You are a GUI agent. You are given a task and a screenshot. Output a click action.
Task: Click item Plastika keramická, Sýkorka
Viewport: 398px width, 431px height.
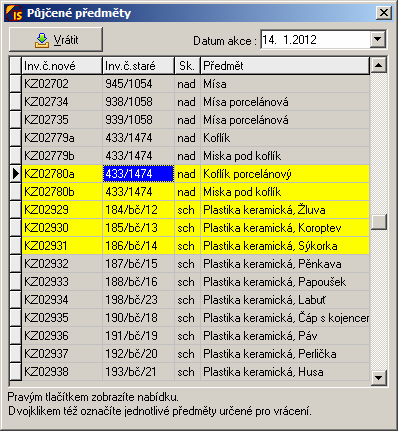285,246
